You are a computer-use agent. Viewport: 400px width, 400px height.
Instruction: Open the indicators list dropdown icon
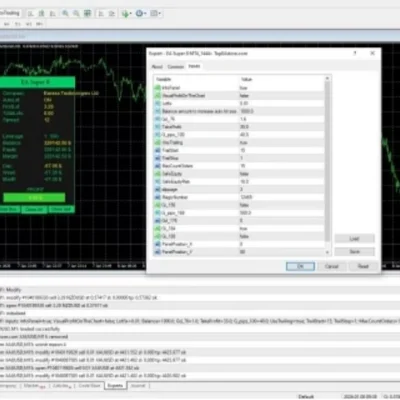pos(126,14)
